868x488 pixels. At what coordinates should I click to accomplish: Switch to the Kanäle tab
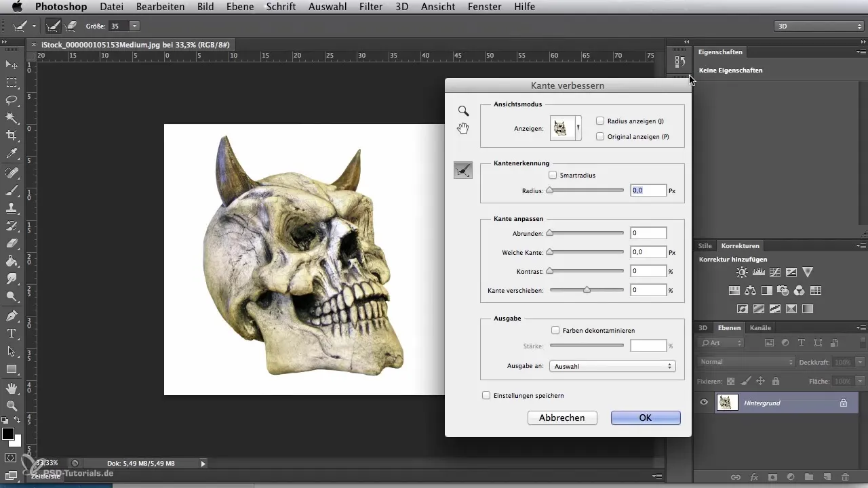click(x=761, y=328)
